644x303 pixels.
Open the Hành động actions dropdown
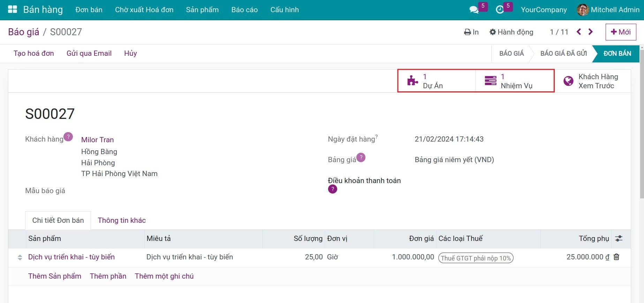(511, 32)
